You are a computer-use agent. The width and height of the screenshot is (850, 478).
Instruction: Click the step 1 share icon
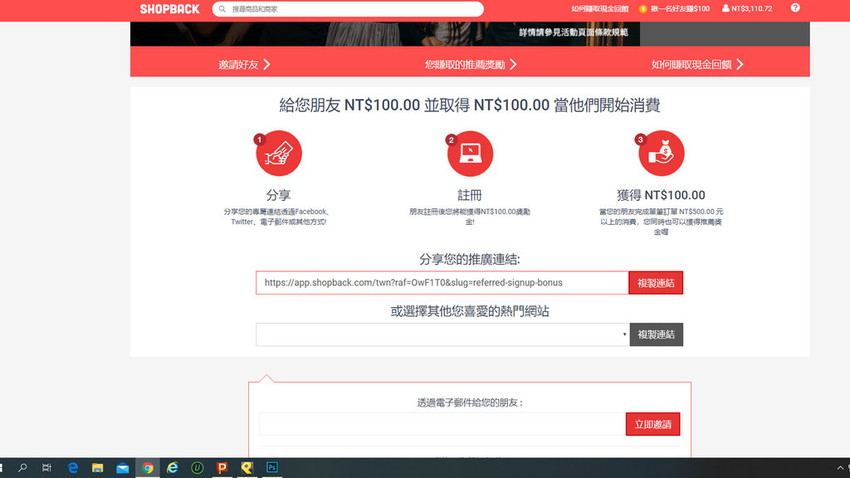click(278, 154)
